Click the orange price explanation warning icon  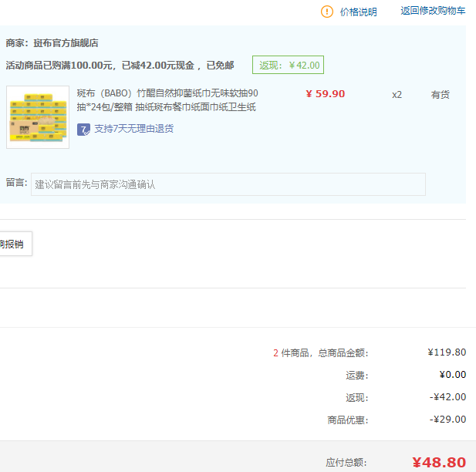(327, 12)
